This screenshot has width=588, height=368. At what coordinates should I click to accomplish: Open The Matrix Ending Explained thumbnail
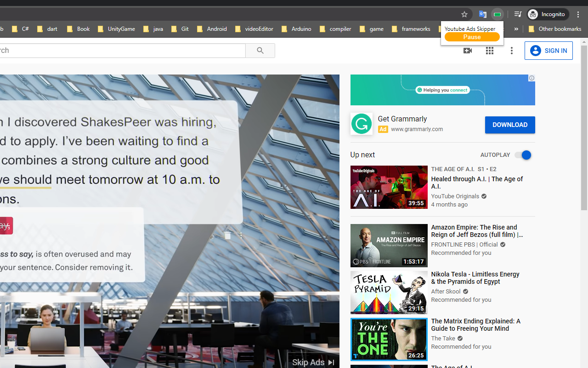(389, 339)
